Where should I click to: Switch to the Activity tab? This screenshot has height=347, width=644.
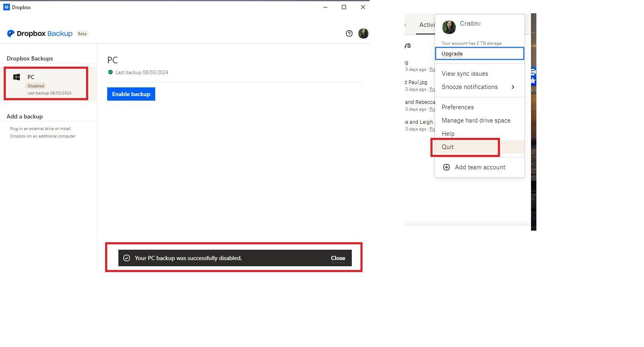coord(427,25)
